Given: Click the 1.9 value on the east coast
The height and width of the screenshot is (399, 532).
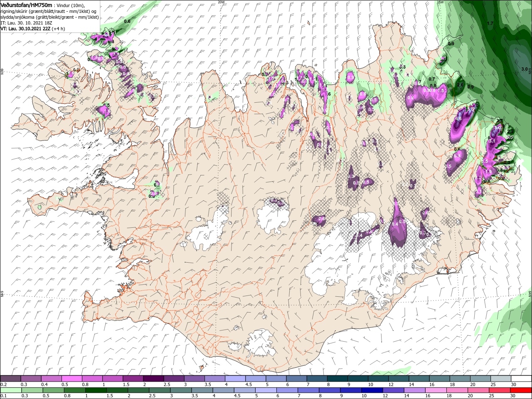Looking at the screenshot, I should pyautogui.click(x=488, y=172).
